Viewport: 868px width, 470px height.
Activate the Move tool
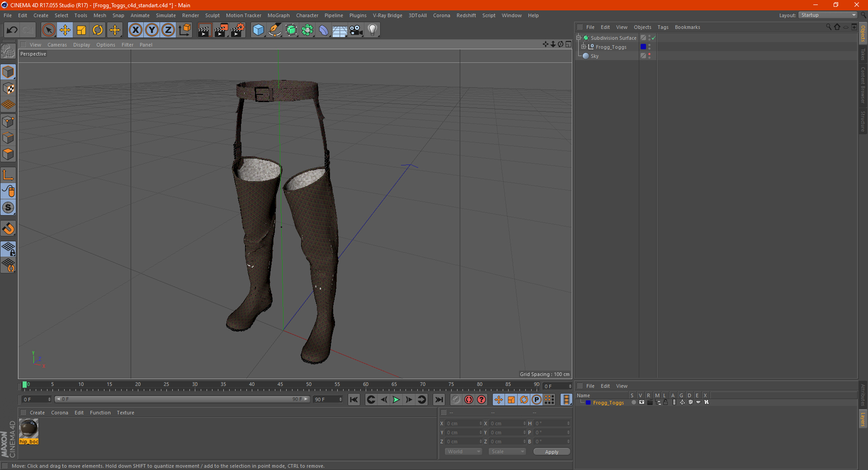(65, 30)
